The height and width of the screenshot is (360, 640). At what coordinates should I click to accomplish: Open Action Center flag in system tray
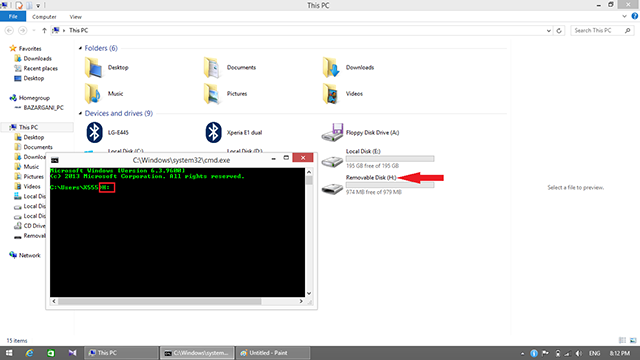click(545, 353)
